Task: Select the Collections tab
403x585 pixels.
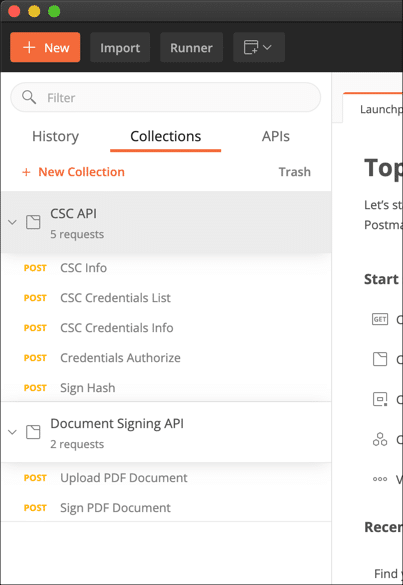Action: click(165, 137)
